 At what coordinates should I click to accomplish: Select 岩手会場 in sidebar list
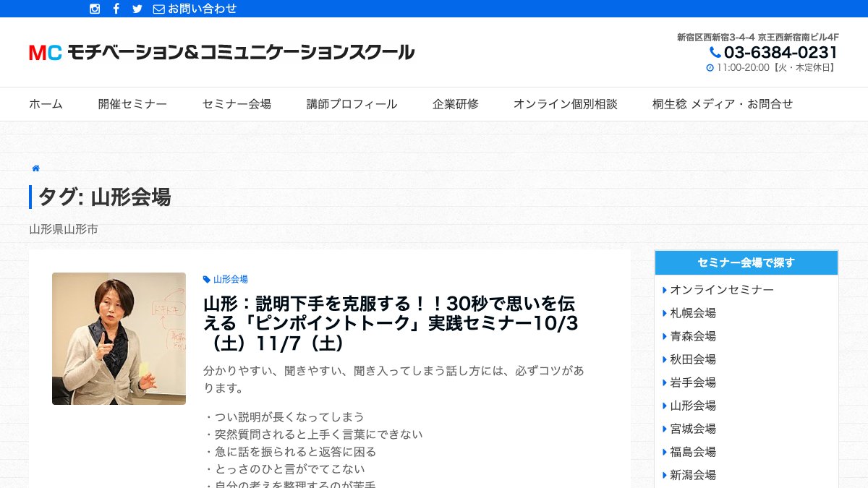point(693,382)
